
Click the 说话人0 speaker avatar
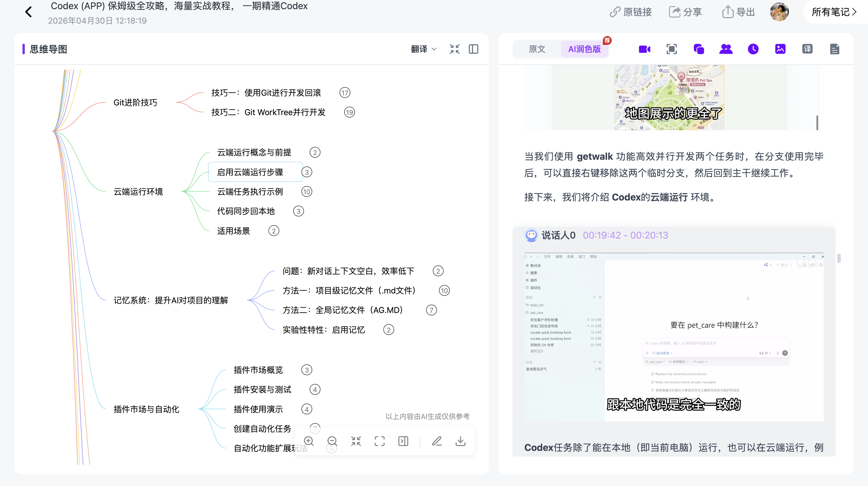tap(531, 235)
